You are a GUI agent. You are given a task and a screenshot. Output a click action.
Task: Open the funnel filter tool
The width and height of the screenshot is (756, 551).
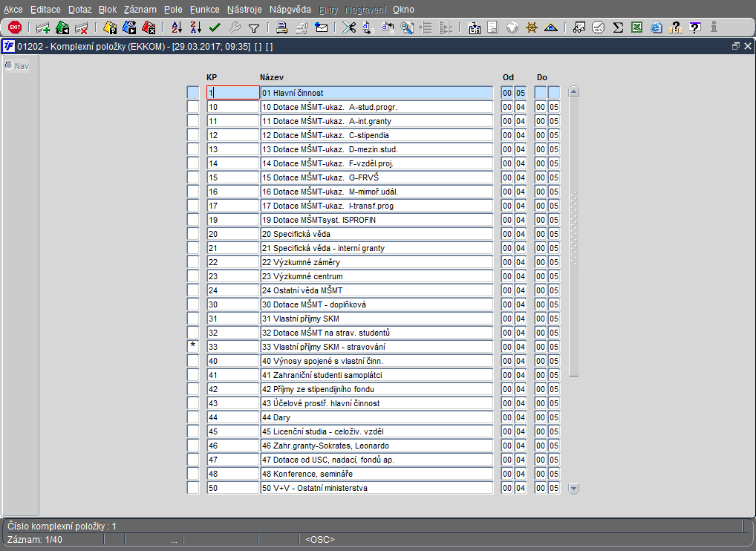253,28
